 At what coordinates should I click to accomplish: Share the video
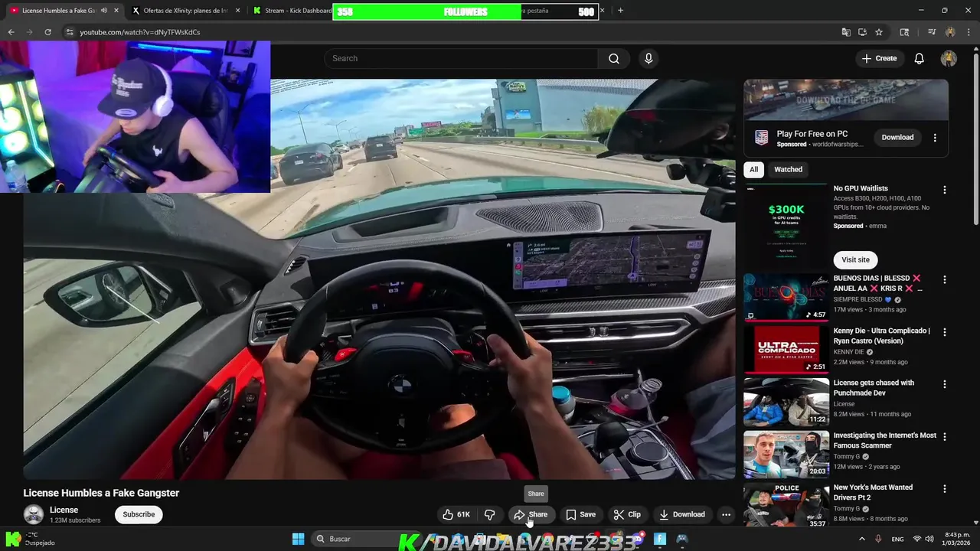pos(531,514)
